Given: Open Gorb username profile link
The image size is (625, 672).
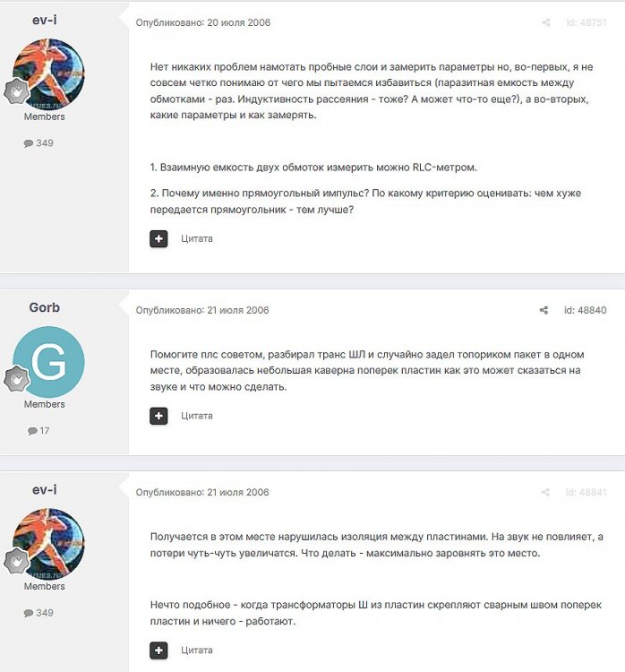Looking at the screenshot, I should [45, 307].
